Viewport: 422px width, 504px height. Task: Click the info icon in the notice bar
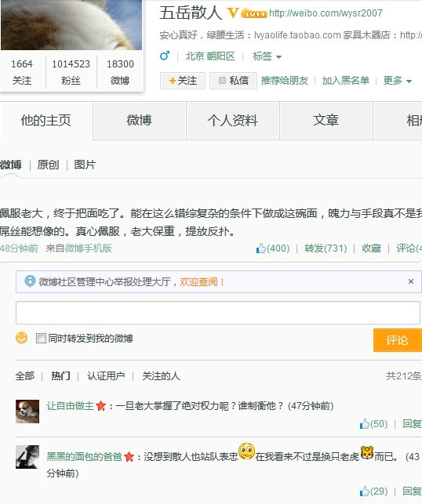click(30, 281)
